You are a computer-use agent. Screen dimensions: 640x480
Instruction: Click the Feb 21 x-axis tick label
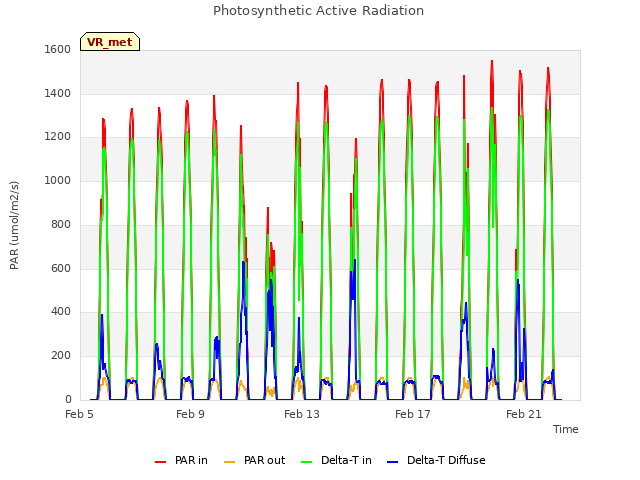(524, 414)
